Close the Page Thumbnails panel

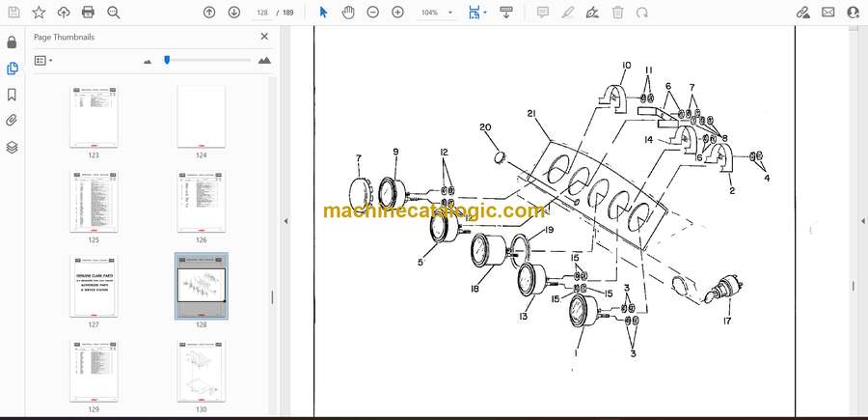coord(264,37)
